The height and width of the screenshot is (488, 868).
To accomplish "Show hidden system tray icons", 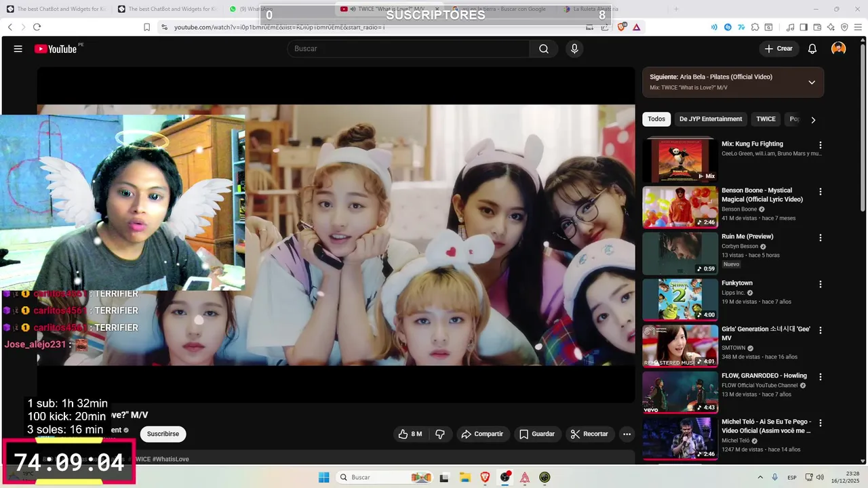I will coord(759,477).
